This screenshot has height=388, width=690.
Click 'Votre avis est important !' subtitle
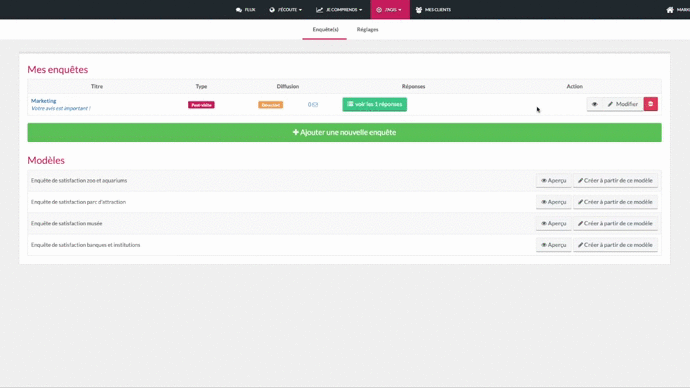click(x=61, y=108)
